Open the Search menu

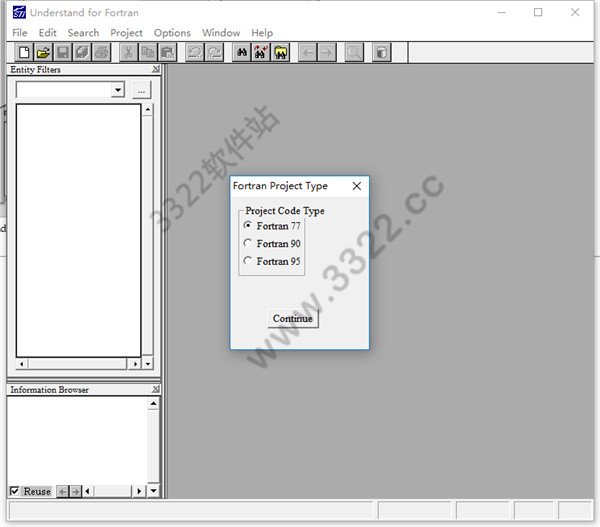click(83, 33)
